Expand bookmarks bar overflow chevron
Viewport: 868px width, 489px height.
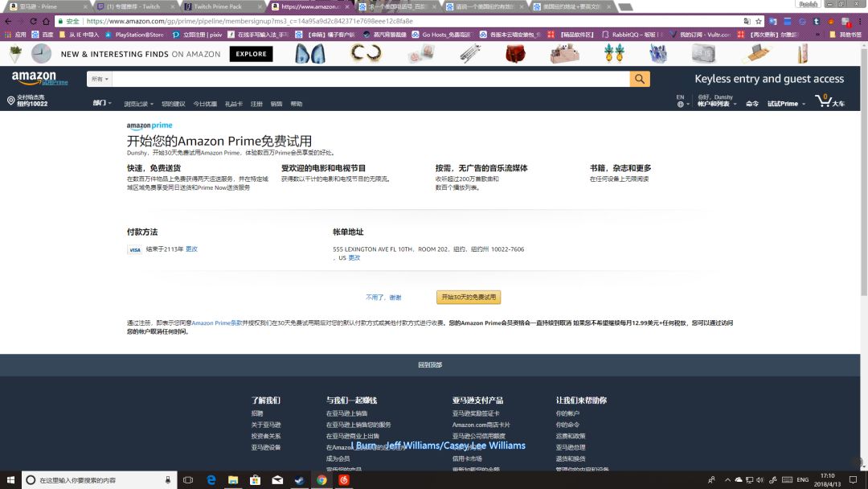[x=817, y=35]
